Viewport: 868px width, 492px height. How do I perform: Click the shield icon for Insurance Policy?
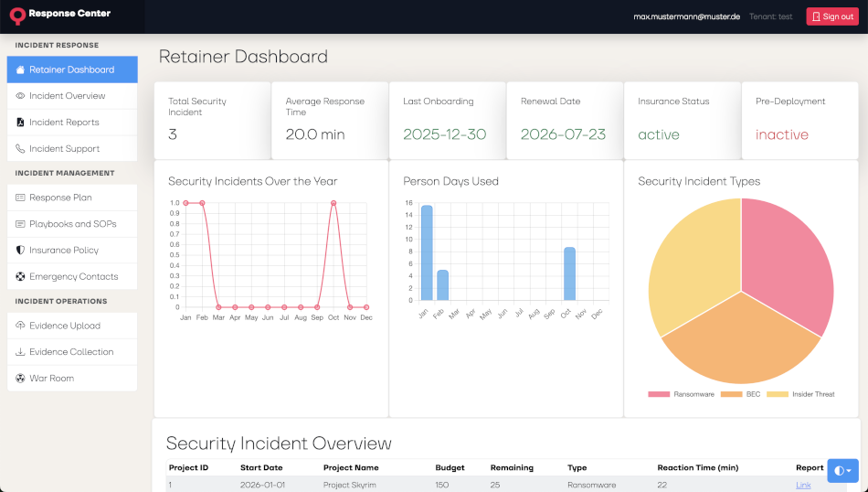(20, 251)
